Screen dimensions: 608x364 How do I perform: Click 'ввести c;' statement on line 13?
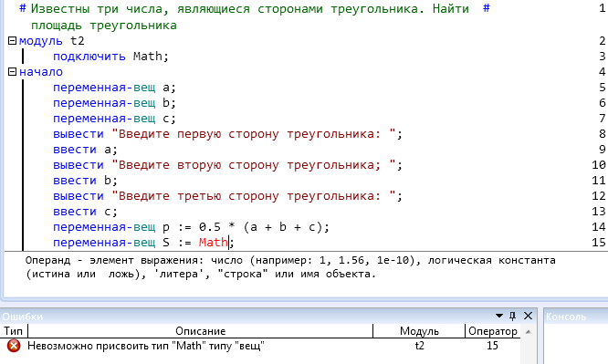[85, 212]
